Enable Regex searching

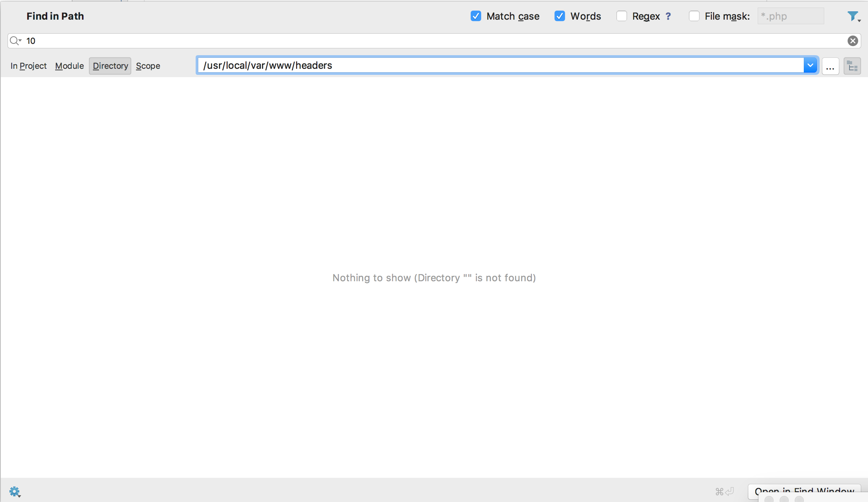(x=622, y=16)
